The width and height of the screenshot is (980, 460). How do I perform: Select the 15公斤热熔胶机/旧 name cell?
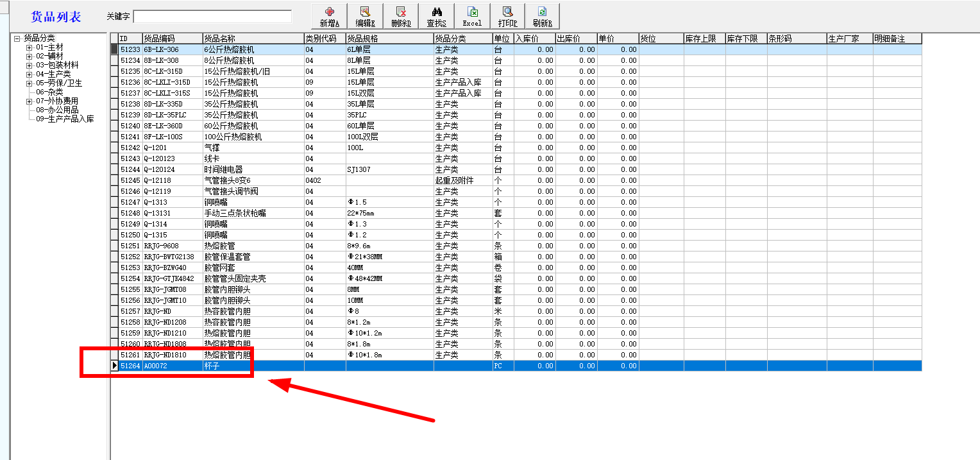coord(253,71)
